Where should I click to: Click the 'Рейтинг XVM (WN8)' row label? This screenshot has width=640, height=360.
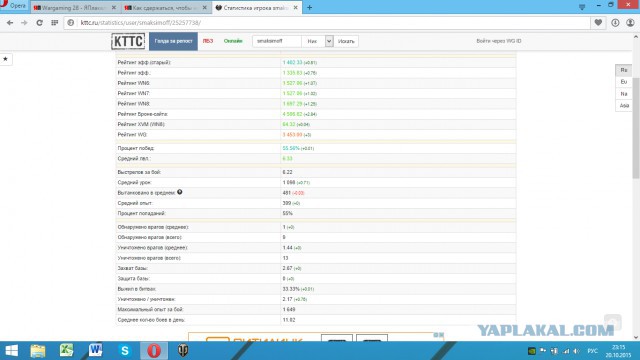pos(141,124)
